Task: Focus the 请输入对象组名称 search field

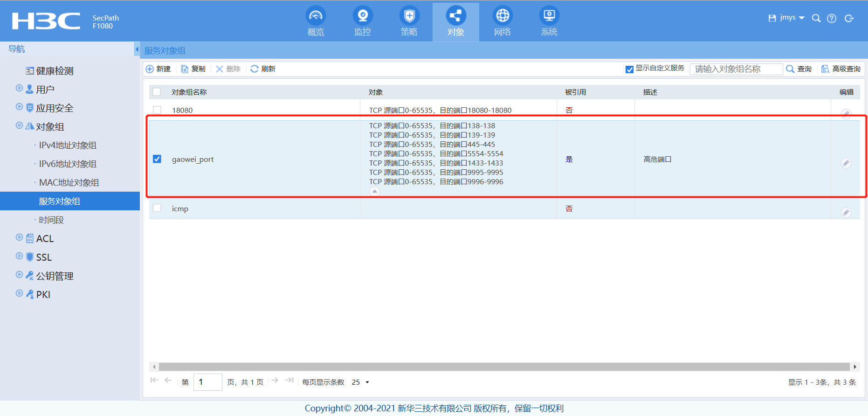Action: (x=736, y=69)
